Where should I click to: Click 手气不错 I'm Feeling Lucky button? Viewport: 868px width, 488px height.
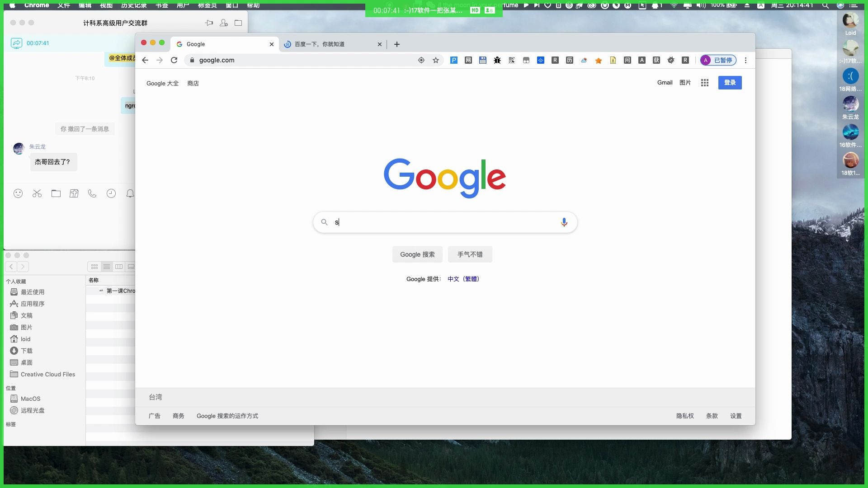[x=470, y=254]
